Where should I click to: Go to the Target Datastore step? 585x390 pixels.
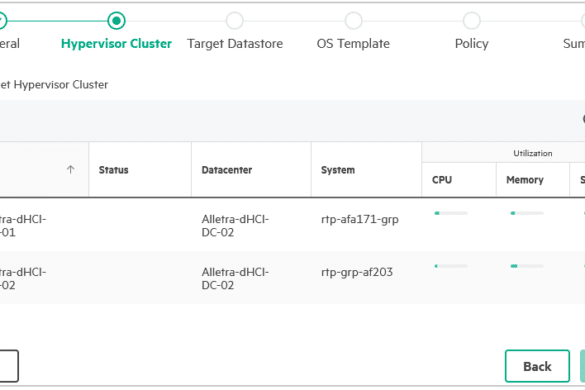pos(235,44)
